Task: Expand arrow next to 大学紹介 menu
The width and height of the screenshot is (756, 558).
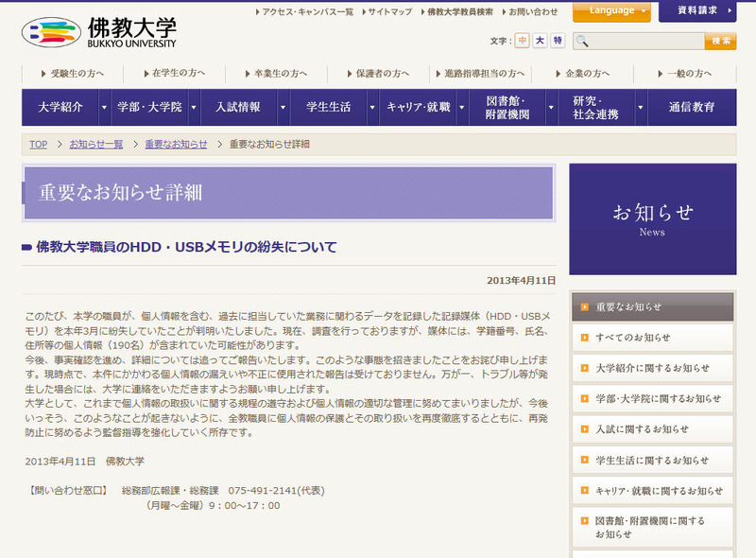Action: pyautogui.click(x=104, y=108)
